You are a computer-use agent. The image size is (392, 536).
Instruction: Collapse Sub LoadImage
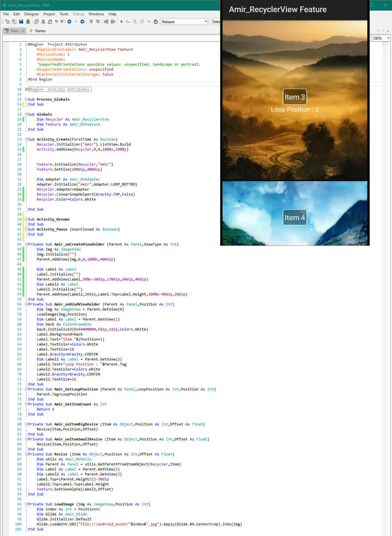[x=27, y=504]
